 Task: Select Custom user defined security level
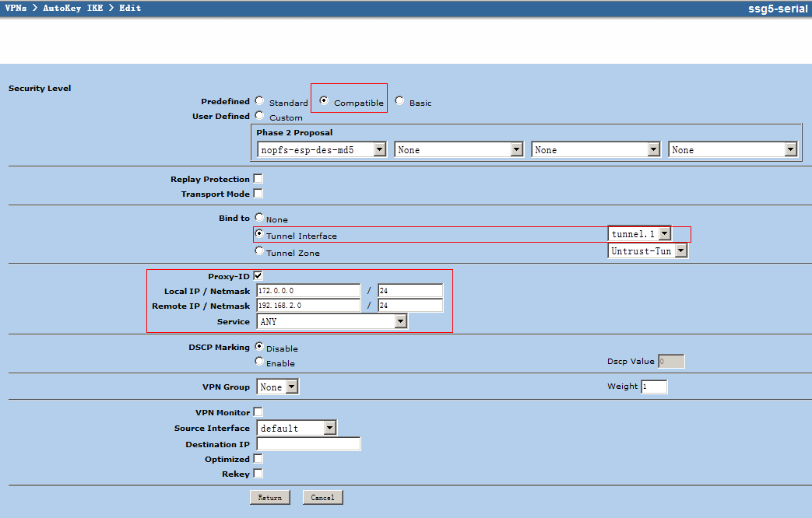(x=259, y=115)
